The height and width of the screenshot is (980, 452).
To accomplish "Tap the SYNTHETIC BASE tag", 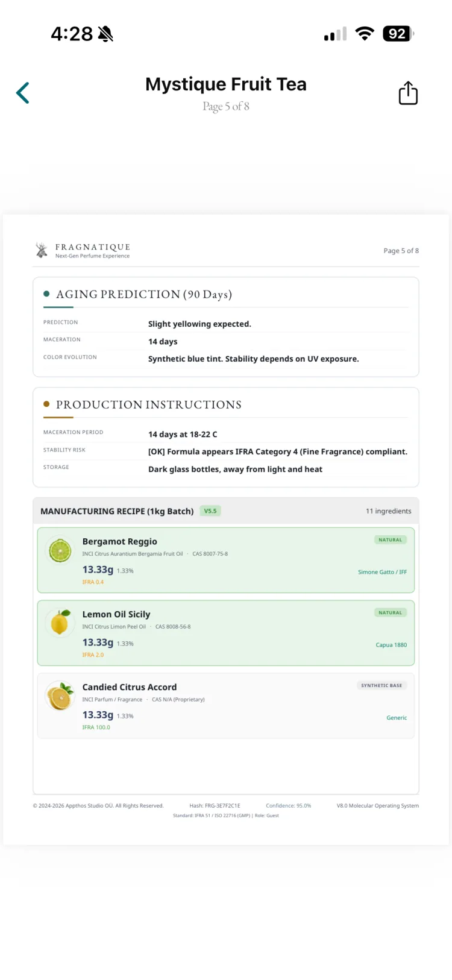I will (x=381, y=685).
